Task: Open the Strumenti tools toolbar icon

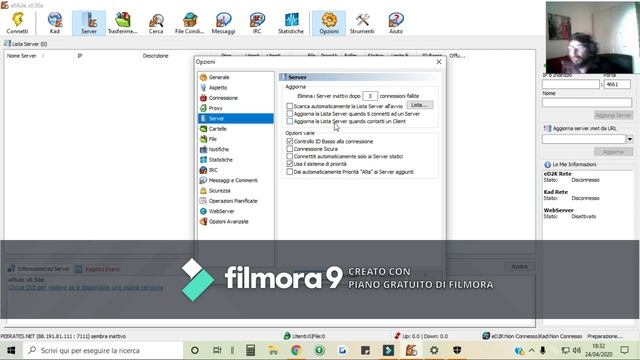Action: pos(362,23)
